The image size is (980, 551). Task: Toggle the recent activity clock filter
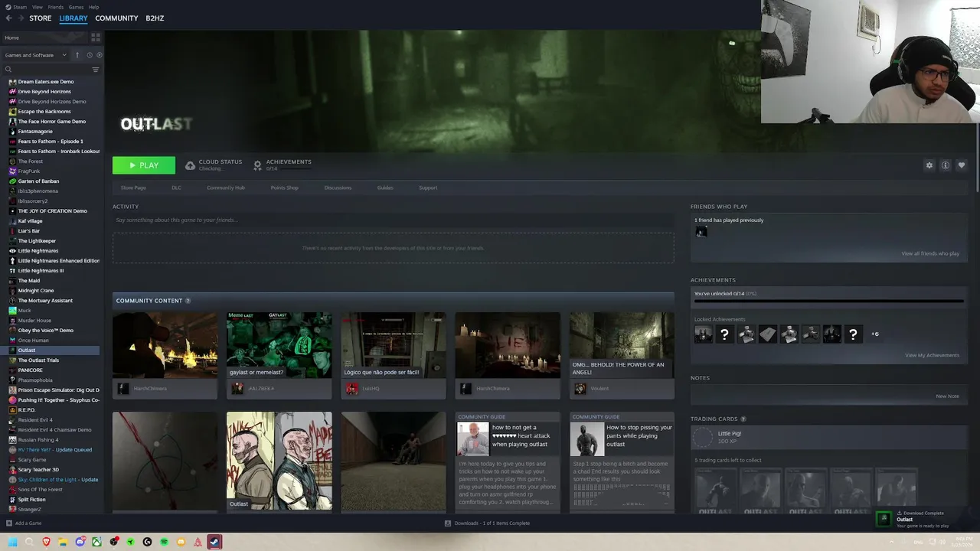pyautogui.click(x=89, y=55)
